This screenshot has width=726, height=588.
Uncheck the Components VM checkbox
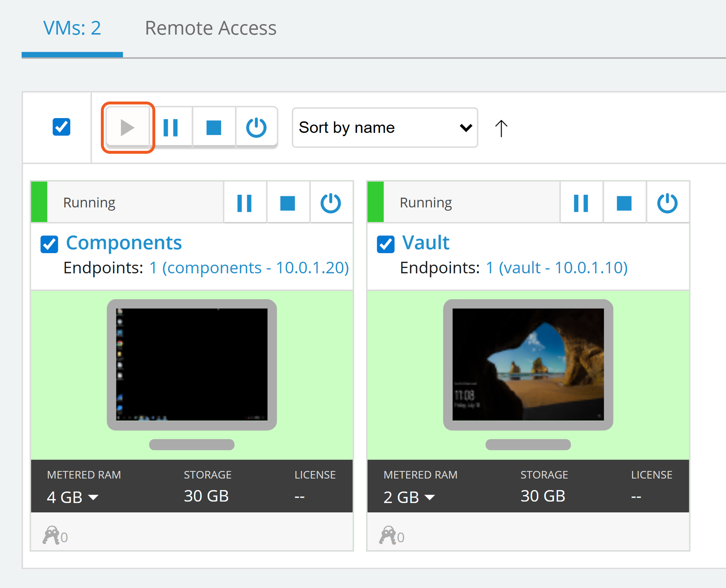(x=49, y=244)
